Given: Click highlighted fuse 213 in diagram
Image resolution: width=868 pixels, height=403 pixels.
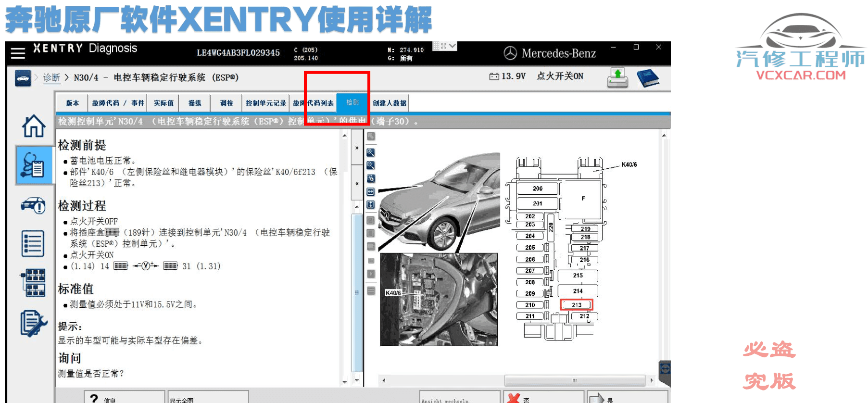Looking at the screenshot, I should [x=577, y=304].
